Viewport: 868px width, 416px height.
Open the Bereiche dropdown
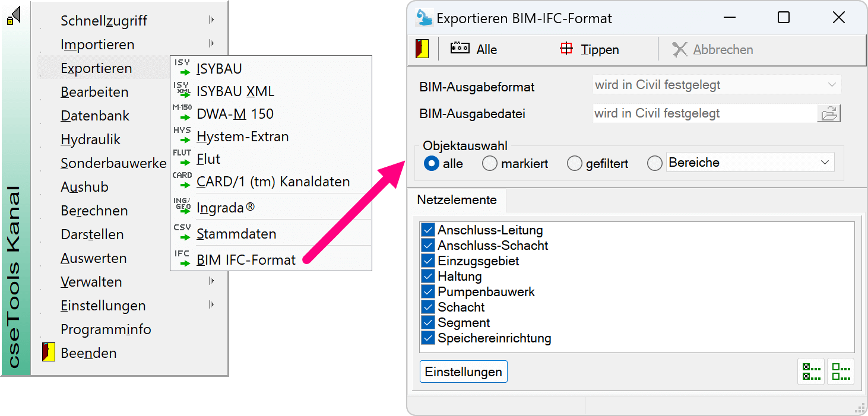[750, 163]
